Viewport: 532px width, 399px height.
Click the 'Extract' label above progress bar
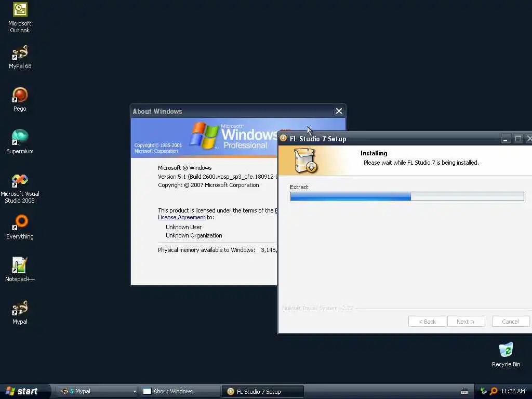point(299,187)
